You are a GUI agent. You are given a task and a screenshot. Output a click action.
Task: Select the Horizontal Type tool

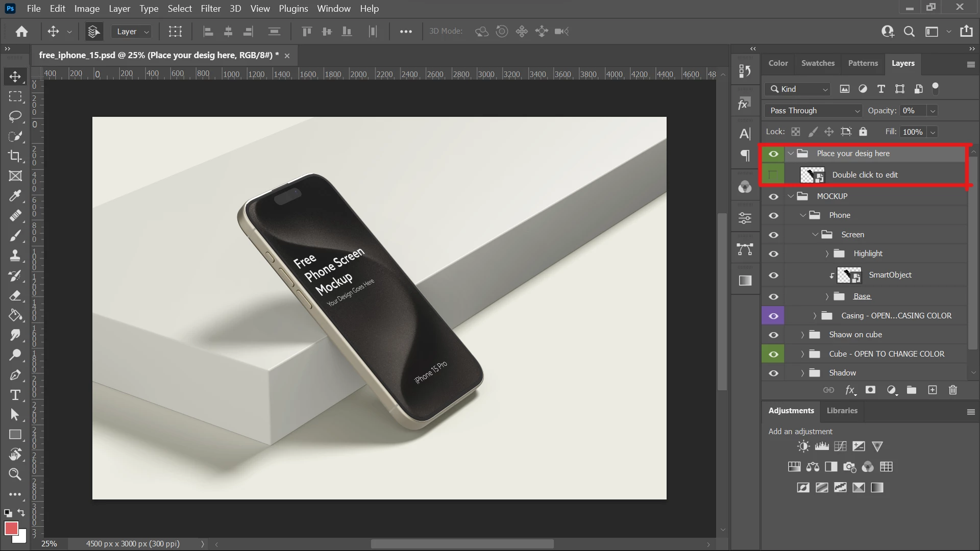[x=15, y=395]
